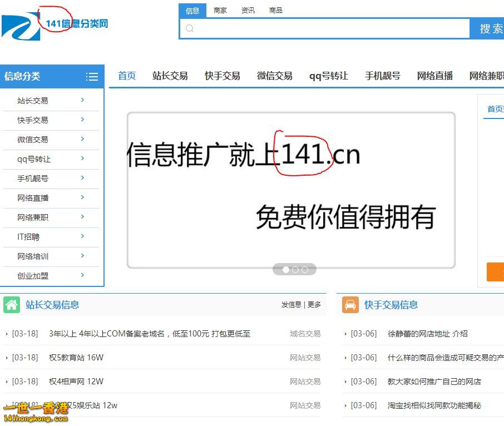The width and height of the screenshot is (504, 426).
Task: Open 微信交易 text link in sidebar
Action: coord(33,140)
